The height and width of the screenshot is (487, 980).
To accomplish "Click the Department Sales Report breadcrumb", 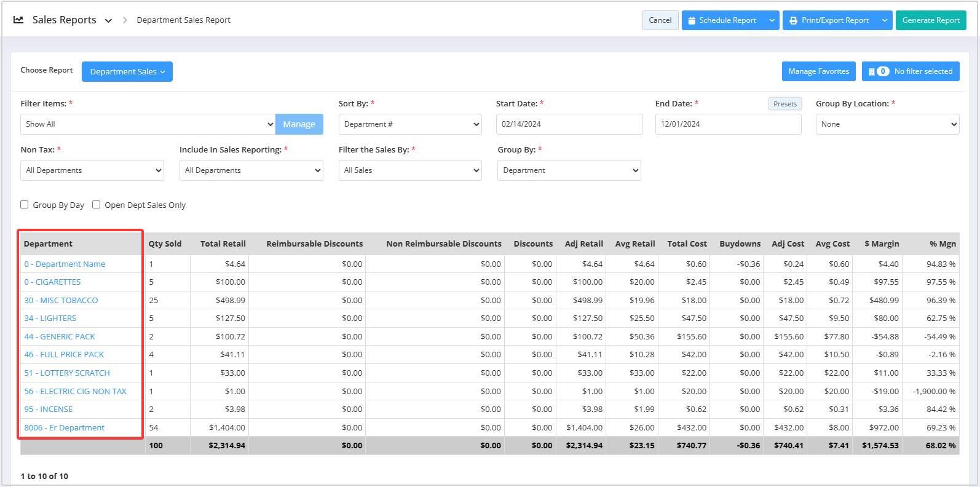I will [x=183, y=20].
